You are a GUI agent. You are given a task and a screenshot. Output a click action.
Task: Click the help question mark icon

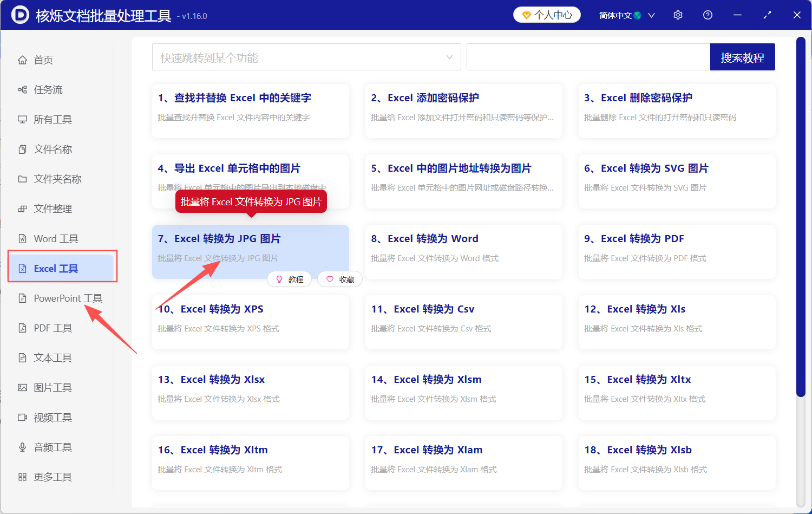pos(708,15)
